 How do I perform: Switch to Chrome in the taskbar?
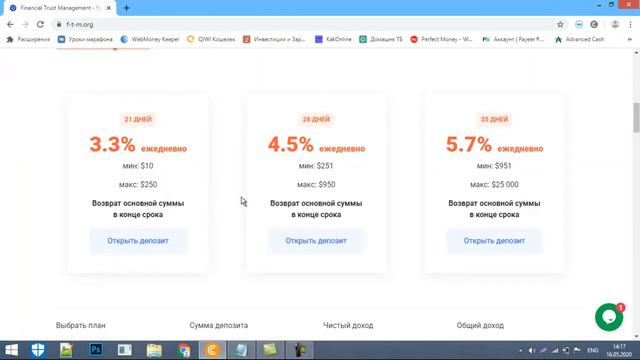(x=184, y=350)
